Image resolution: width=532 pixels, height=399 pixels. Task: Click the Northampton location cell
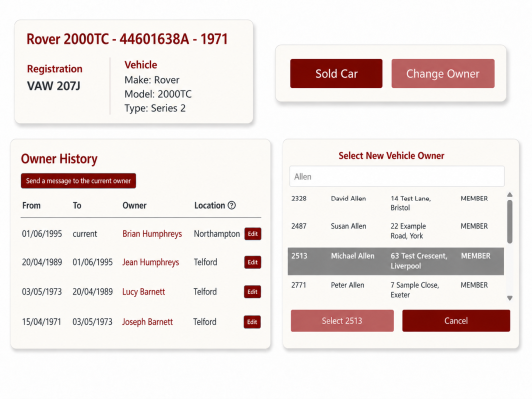point(217,234)
